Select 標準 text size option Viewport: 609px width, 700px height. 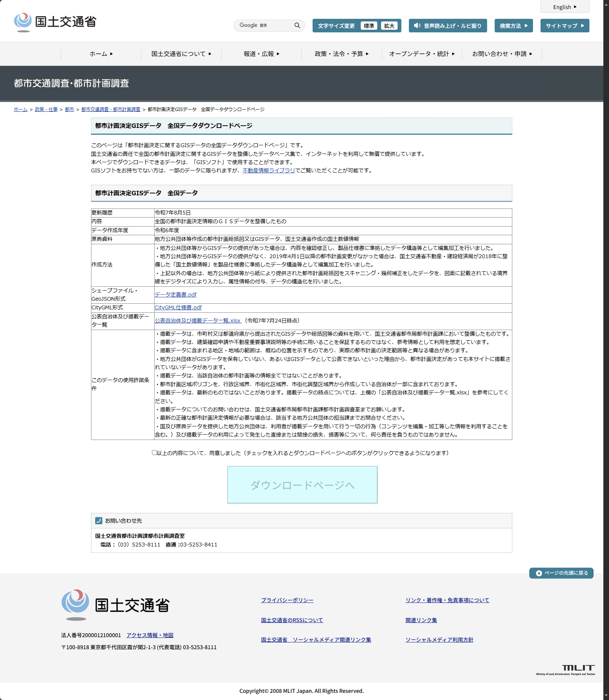(369, 26)
